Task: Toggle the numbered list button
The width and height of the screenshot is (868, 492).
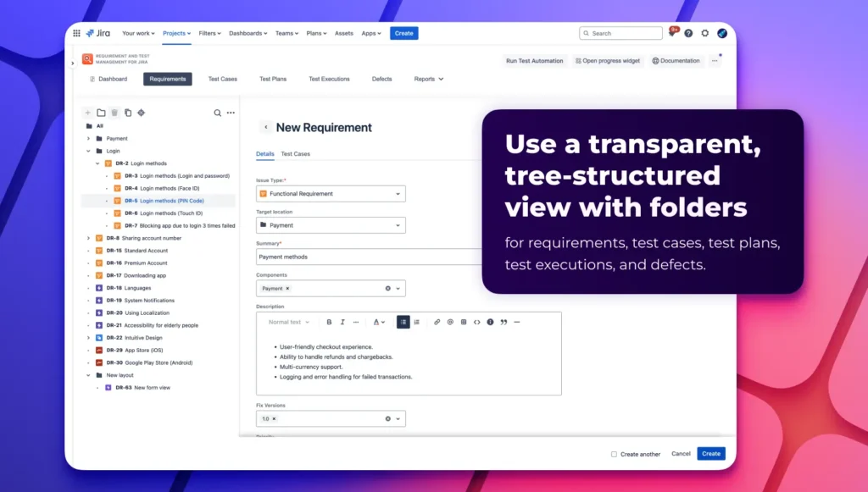Action: click(x=417, y=322)
